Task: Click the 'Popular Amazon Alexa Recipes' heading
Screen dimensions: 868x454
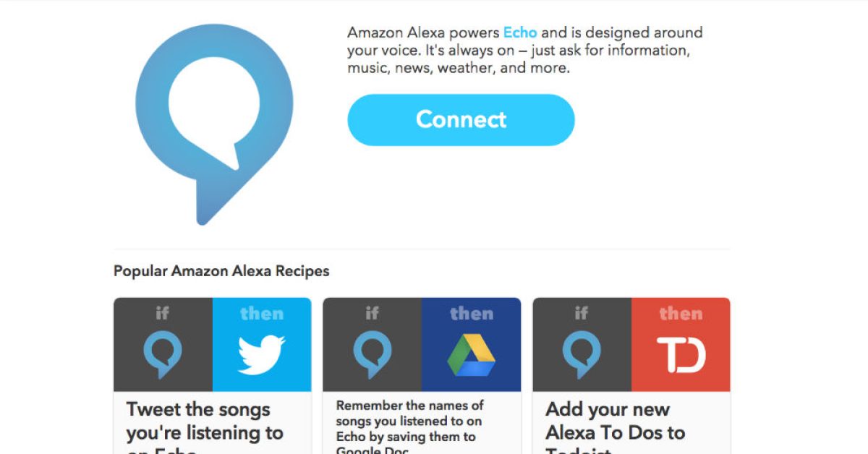Action: click(221, 271)
